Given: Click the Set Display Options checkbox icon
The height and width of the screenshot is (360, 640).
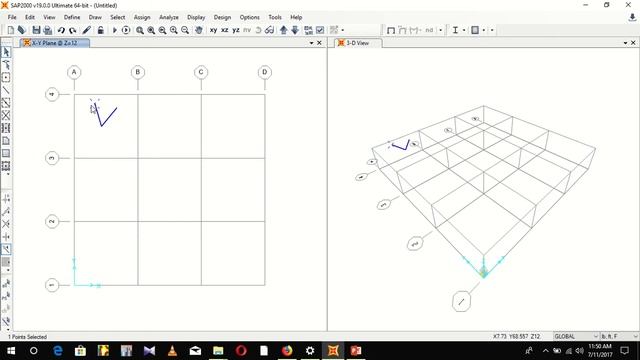Looking at the screenshot, I should click(320, 30).
